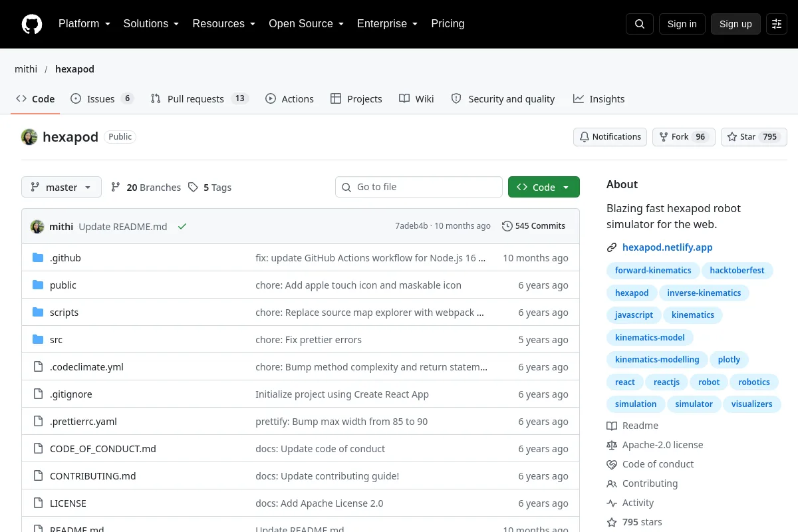Click the .codeclimate.yml file icon
Viewport: 798px width, 532px height.
click(x=38, y=367)
